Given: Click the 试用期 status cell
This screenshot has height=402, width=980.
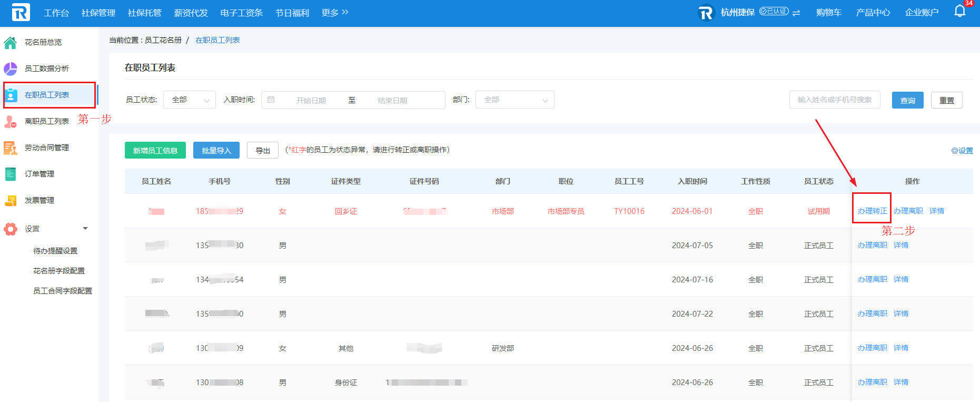Looking at the screenshot, I should coord(819,211).
